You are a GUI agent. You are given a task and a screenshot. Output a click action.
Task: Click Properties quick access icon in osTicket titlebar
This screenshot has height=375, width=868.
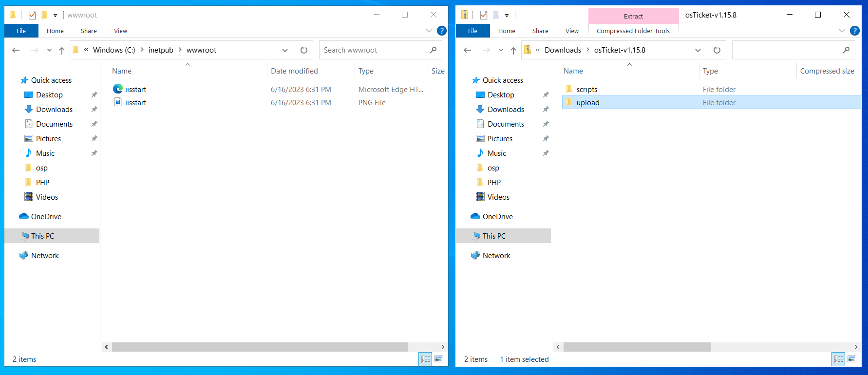[484, 15]
